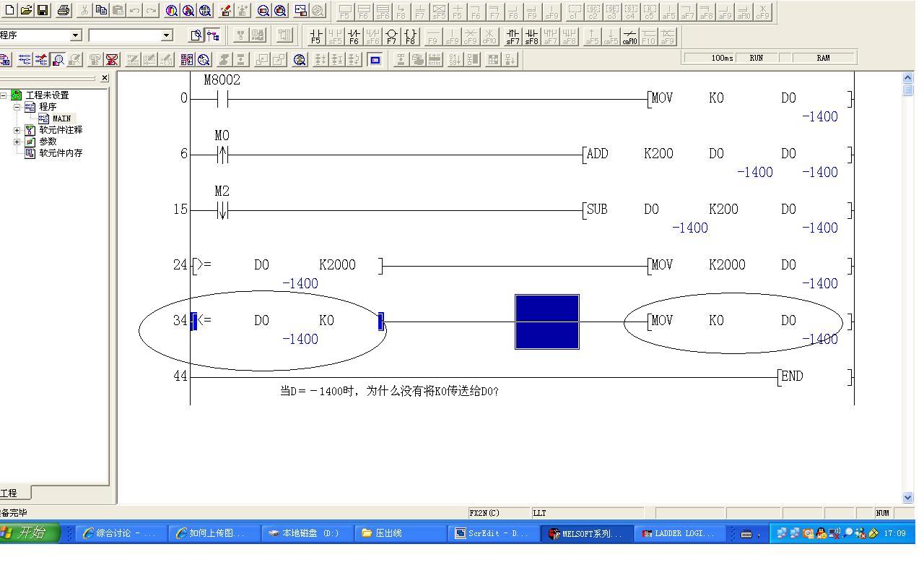Viewport: 924px width, 578px height.
Task: Select the 工程 tab at panel bottom
Action: coord(10,493)
